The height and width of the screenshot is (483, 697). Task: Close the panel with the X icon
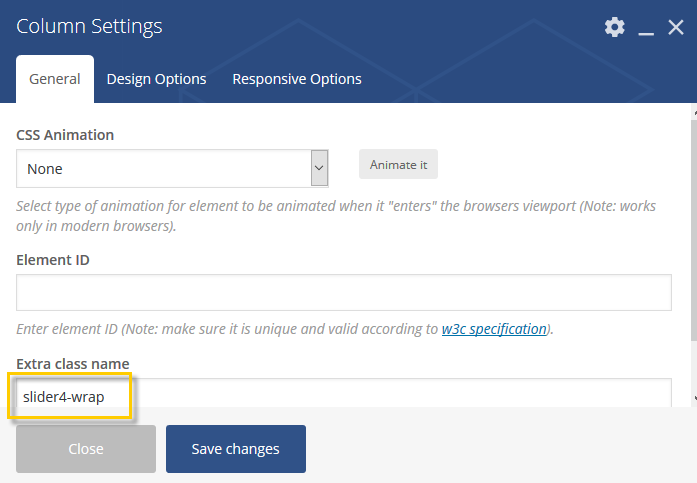click(676, 27)
